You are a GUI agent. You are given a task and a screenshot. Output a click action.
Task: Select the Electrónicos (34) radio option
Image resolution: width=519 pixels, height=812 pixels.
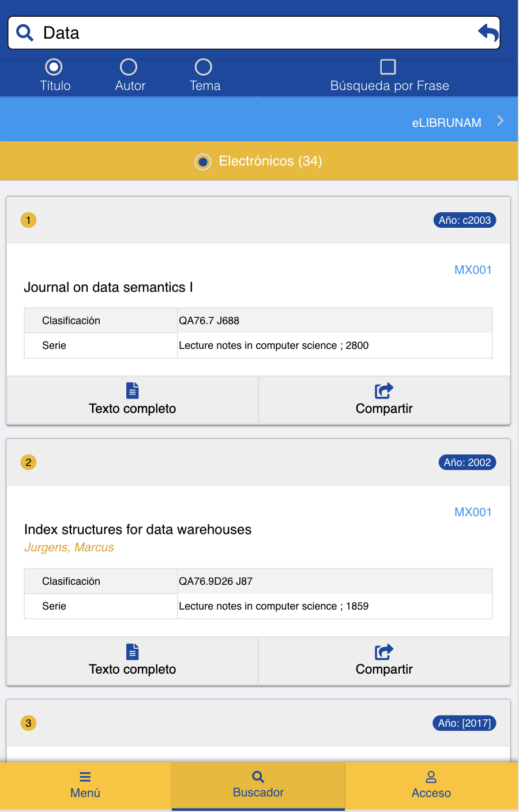pyautogui.click(x=203, y=162)
